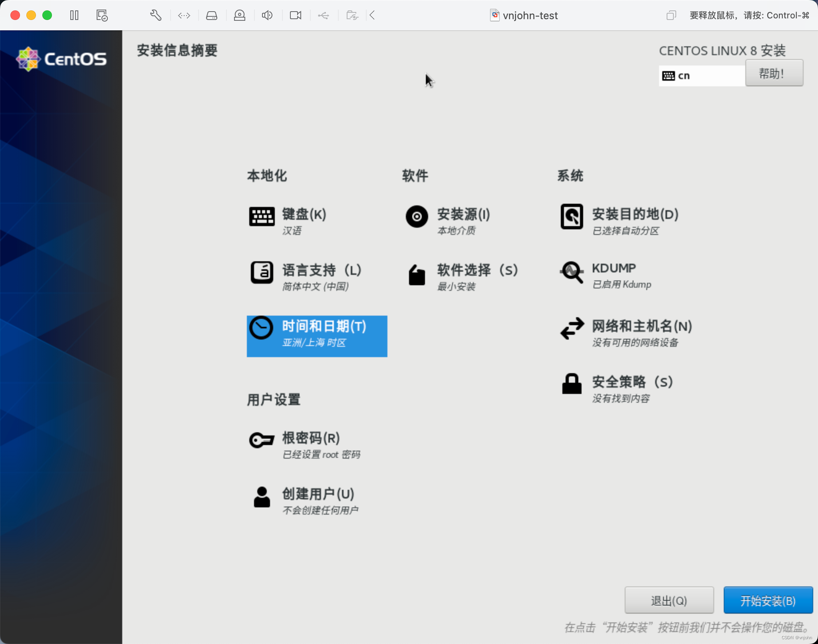This screenshot has height=644, width=818.
Task: Click the vnjohn-test window title
Action: pyautogui.click(x=530, y=16)
